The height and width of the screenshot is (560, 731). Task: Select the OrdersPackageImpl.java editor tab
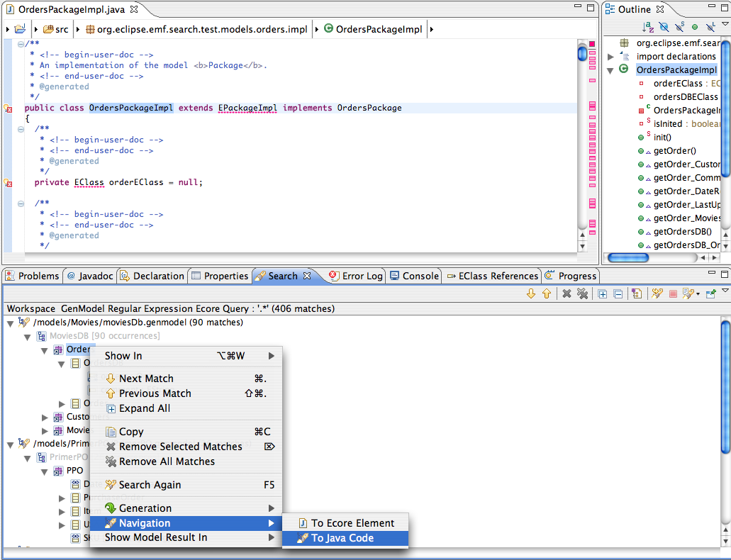[x=72, y=9]
